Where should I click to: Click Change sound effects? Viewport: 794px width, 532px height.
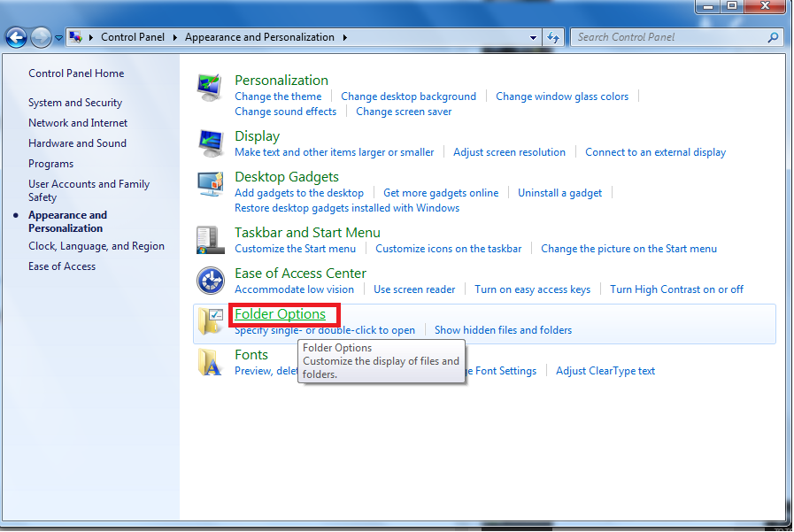(285, 112)
